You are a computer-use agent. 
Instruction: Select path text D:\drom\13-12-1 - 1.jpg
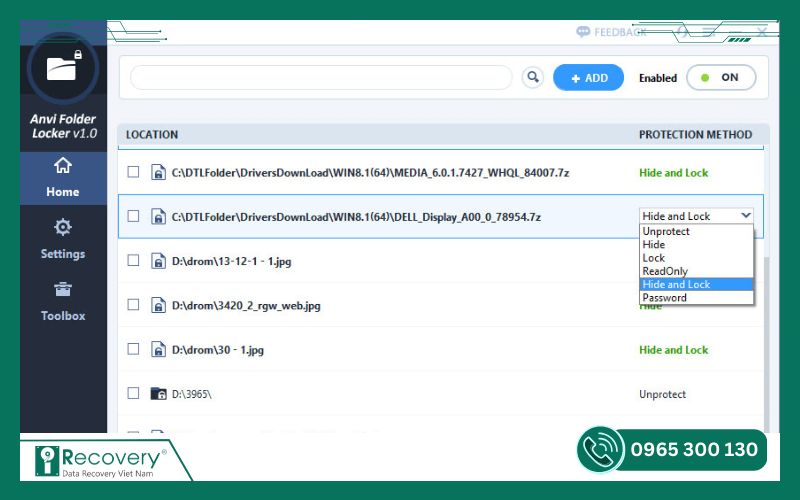pyautogui.click(x=232, y=262)
